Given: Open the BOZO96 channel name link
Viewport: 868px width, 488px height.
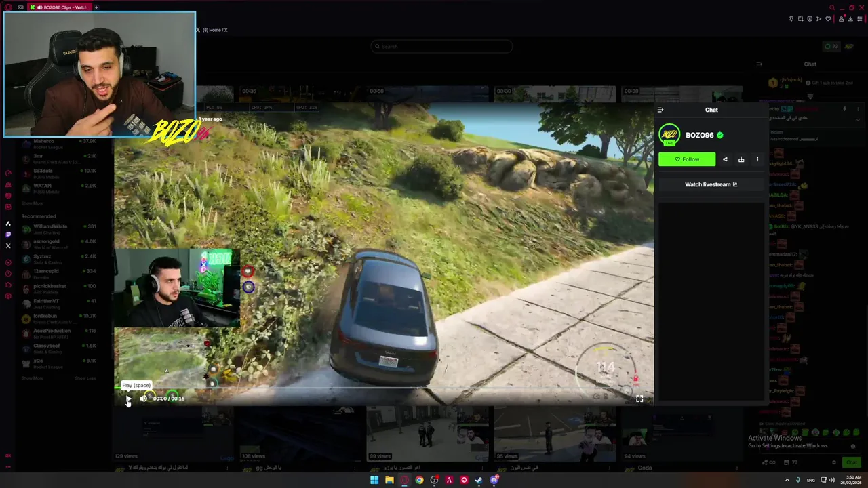Looking at the screenshot, I should click(x=699, y=135).
